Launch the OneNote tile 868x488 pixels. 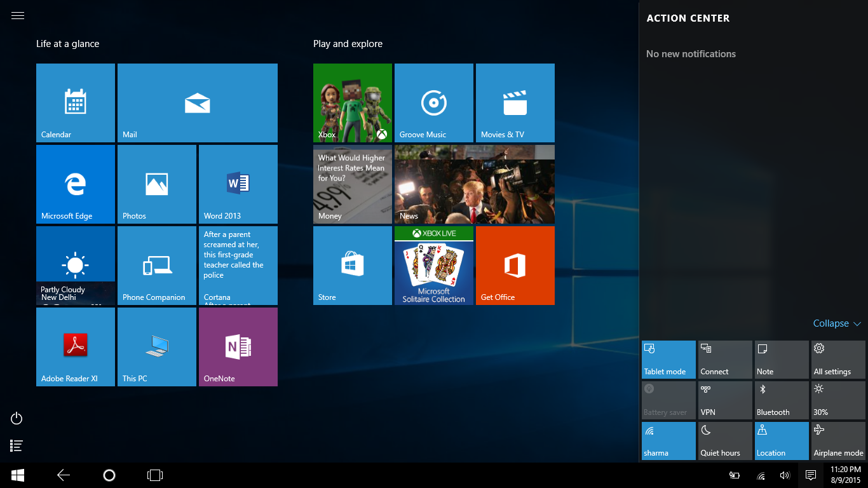[x=238, y=347]
